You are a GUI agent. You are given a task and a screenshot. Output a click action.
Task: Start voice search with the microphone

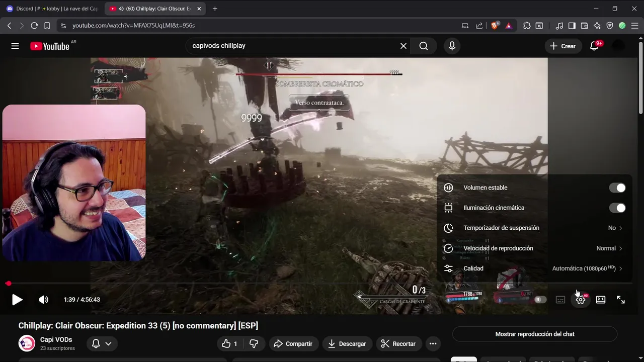(452, 46)
